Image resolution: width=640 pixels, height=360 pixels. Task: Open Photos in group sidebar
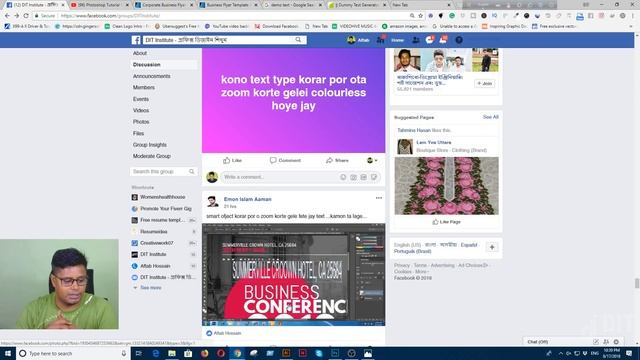coord(141,122)
